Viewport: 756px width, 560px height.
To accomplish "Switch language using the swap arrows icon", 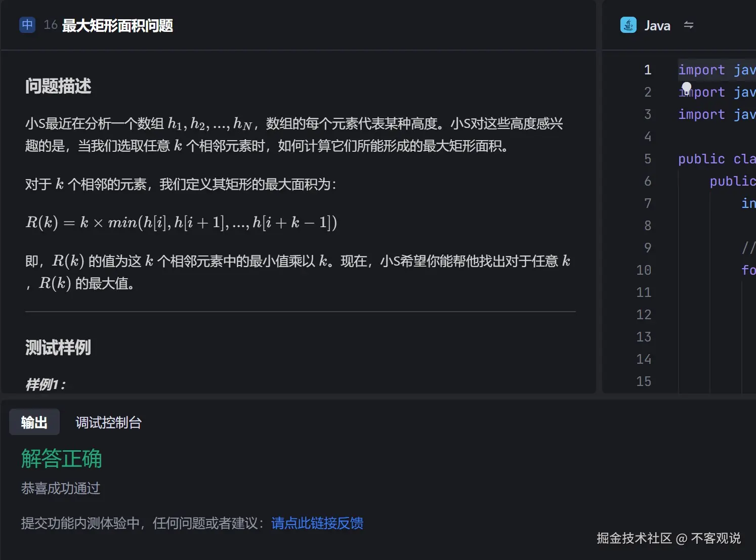I will coord(689,25).
